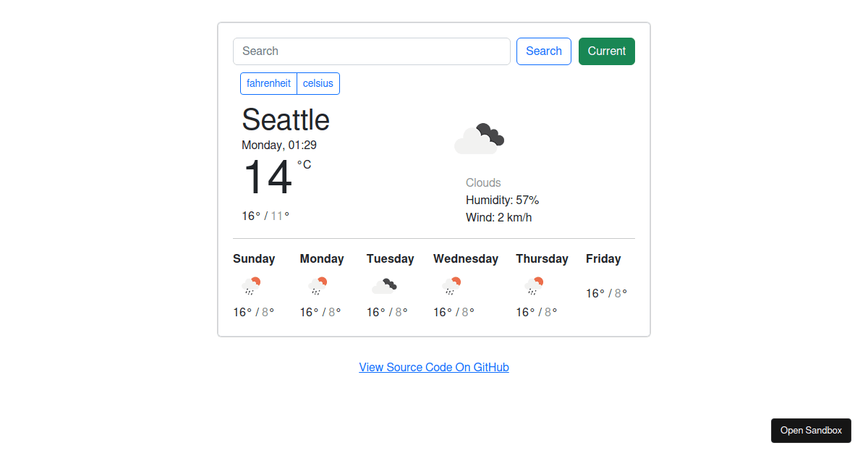Click the Monday, 01:29 timestamp
Screen dimensions: 868x456
click(x=279, y=145)
